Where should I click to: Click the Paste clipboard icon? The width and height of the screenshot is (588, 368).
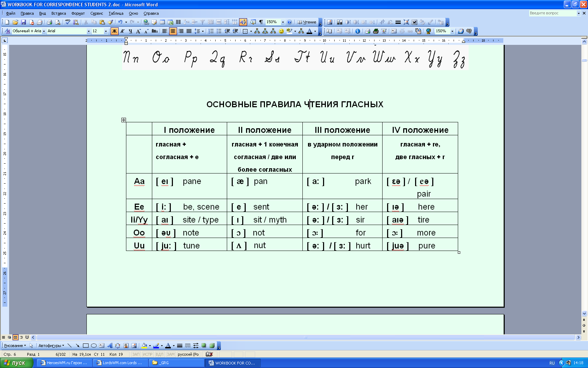point(102,22)
